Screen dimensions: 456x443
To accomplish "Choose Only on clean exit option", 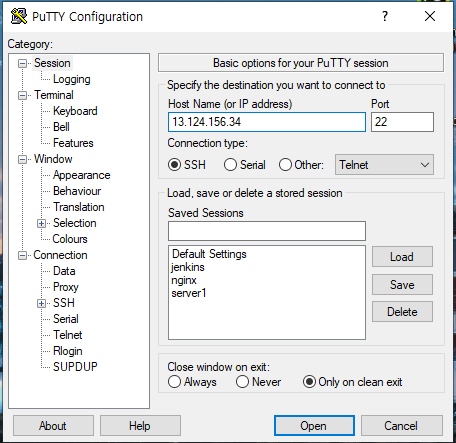I will 309,382.
